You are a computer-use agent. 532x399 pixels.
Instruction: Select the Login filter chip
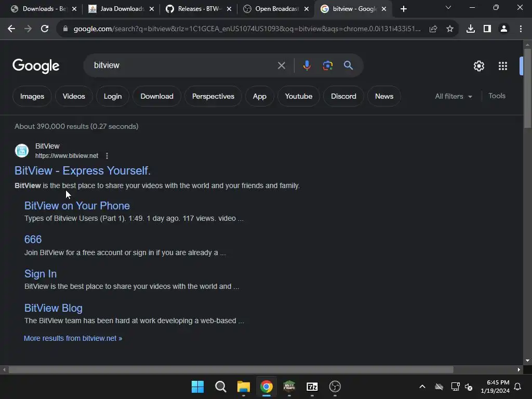click(113, 96)
